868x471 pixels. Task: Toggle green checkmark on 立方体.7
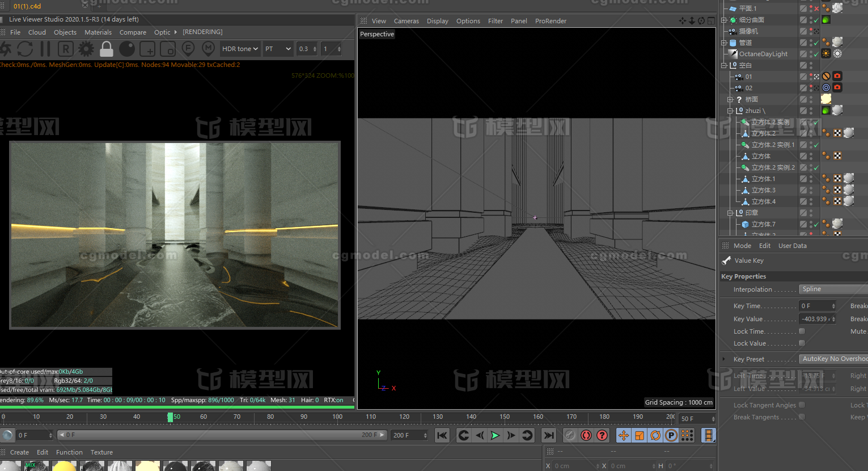816,224
